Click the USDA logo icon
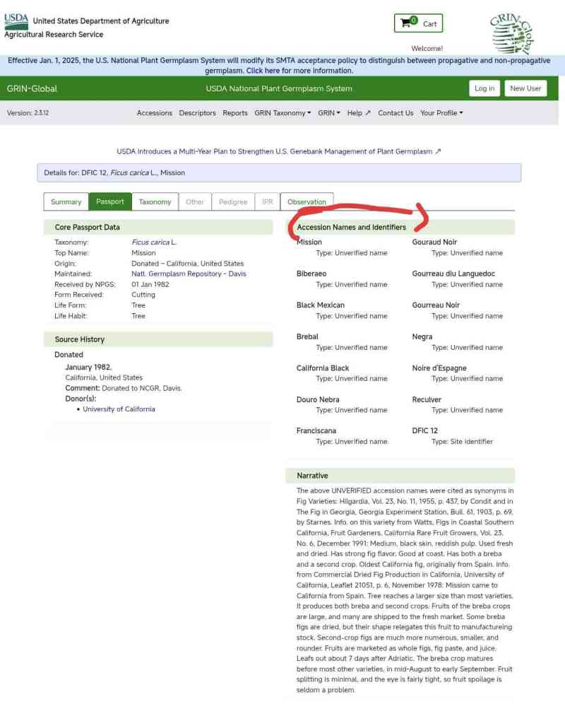Screen dimensions: 565x728 [16, 21]
